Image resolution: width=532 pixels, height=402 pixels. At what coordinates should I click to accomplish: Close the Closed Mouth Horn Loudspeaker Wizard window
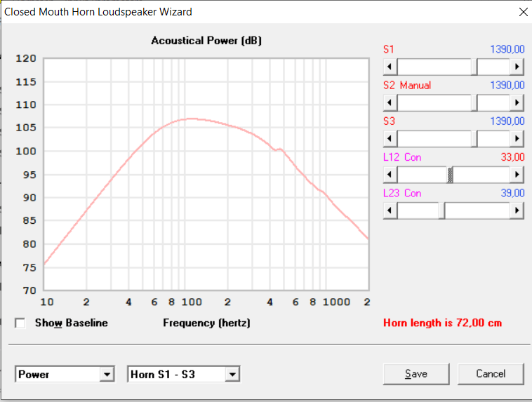(523, 12)
